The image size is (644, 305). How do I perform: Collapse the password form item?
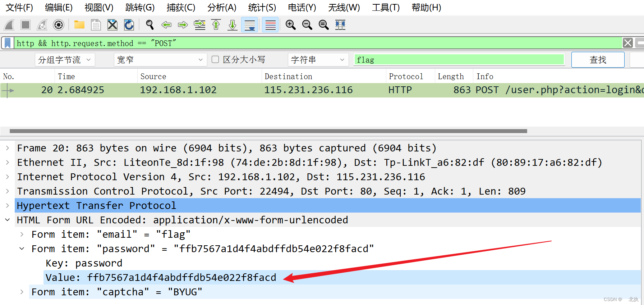pos(22,249)
